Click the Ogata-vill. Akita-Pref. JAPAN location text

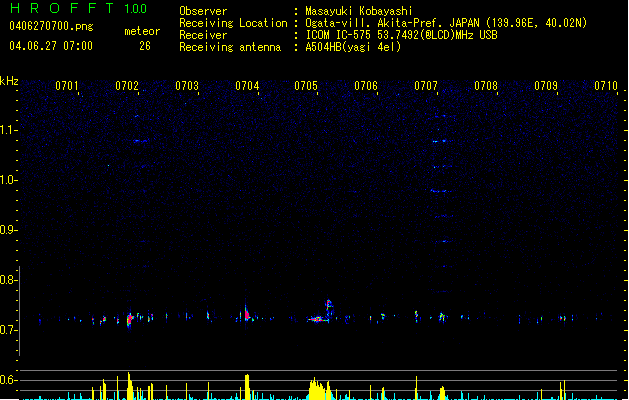tap(446, 23)
